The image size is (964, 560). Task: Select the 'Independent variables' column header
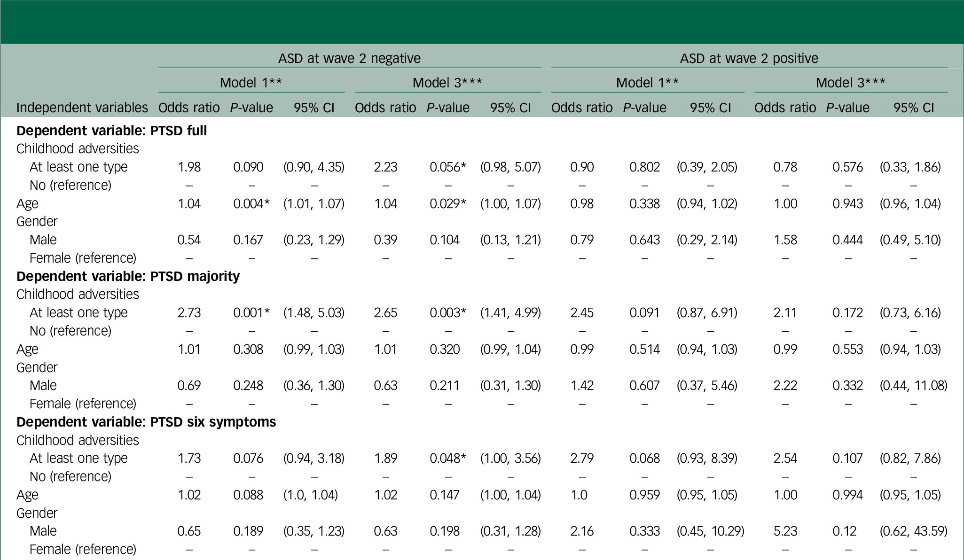click(82, 108)
